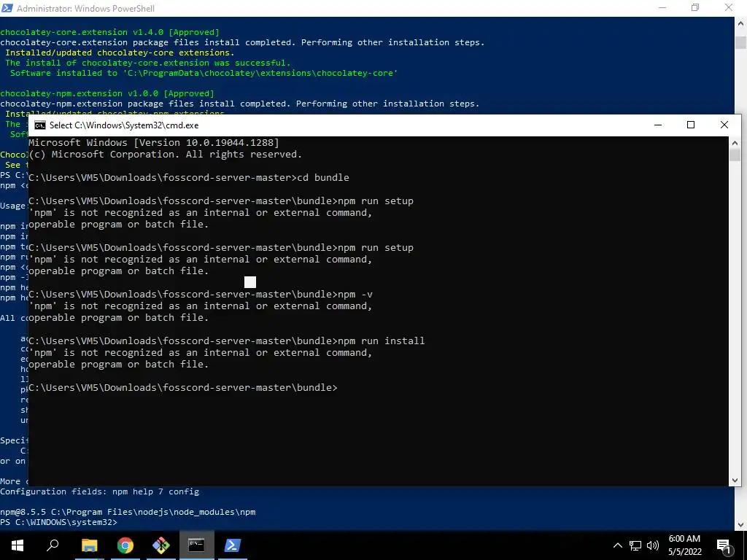
Task: Click the 'cd bundle' command text
Action: click(323, 178)
